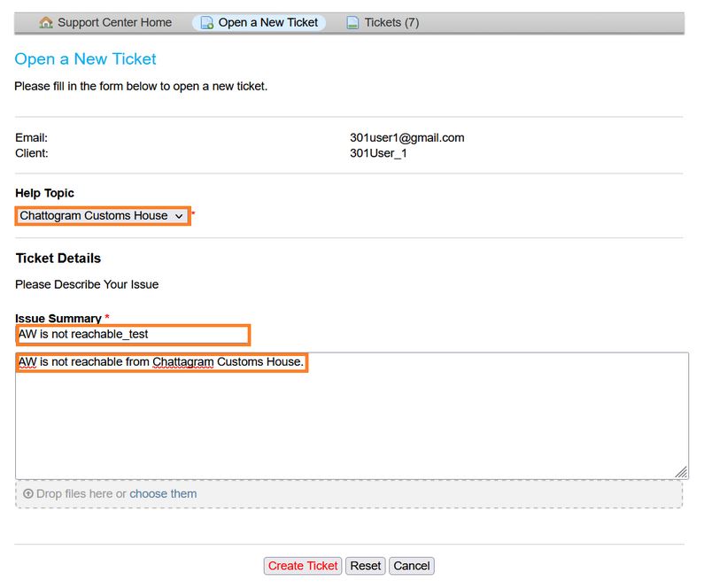Click the Help Topic label
The height and width of the screenshot is (588, 704).
[44, 193]
